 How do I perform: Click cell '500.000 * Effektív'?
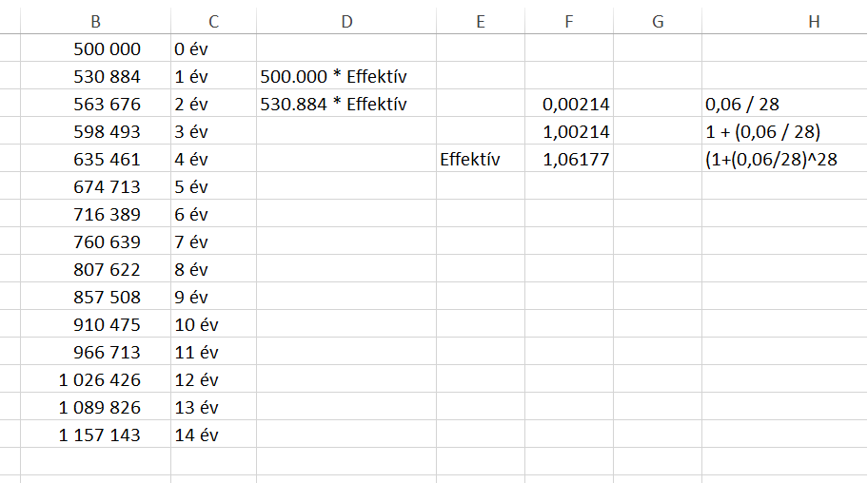[333, 77]
